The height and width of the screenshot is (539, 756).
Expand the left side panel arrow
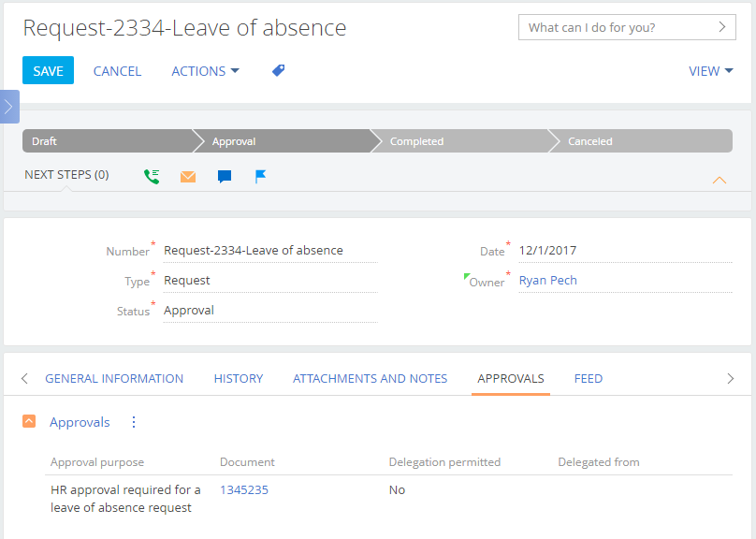pyautogui.click(x=8, y=107)
